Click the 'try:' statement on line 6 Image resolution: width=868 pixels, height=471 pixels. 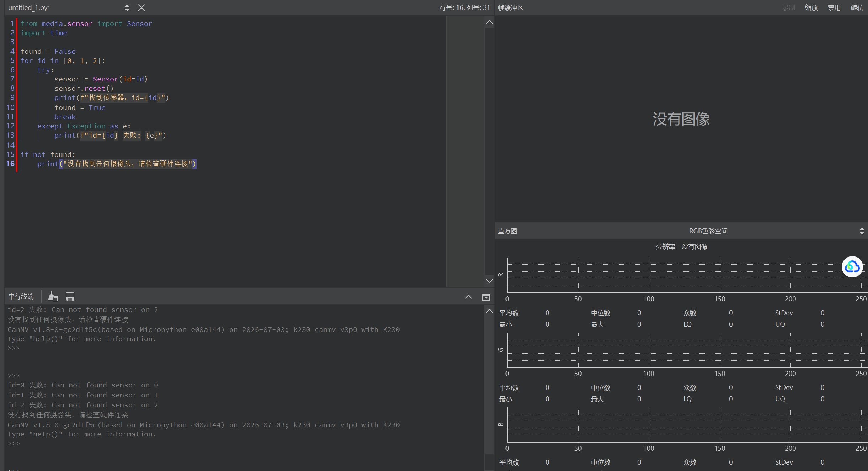[46, 70]
